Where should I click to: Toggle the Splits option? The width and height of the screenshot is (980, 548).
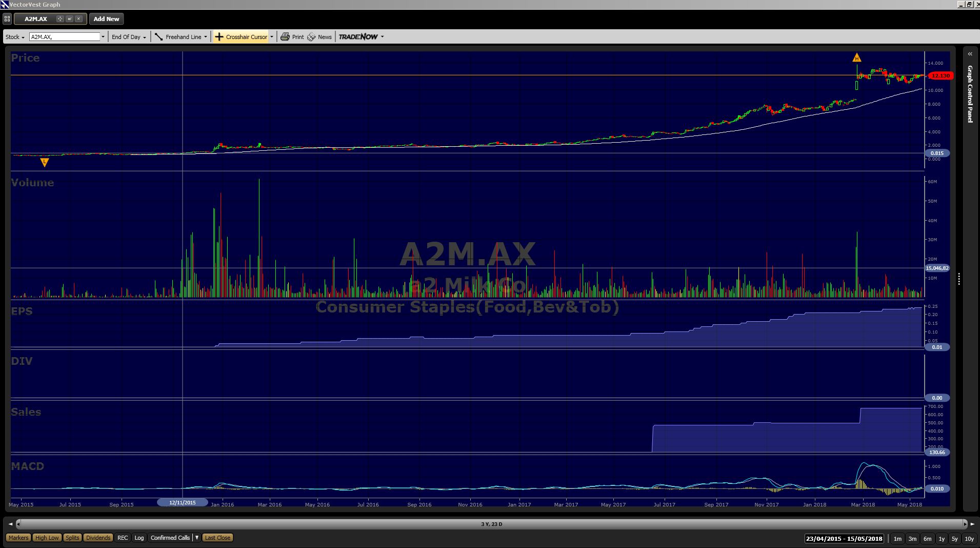click(x=72, y=538)
